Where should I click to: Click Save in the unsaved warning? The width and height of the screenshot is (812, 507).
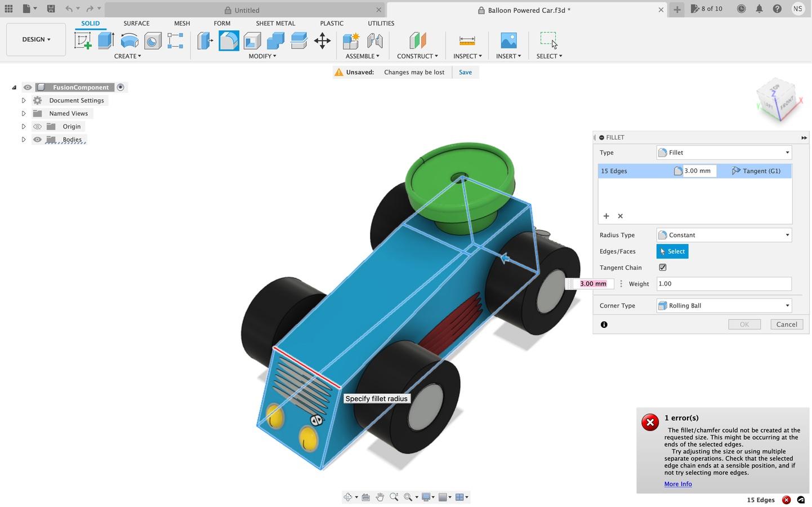(465, 72)
